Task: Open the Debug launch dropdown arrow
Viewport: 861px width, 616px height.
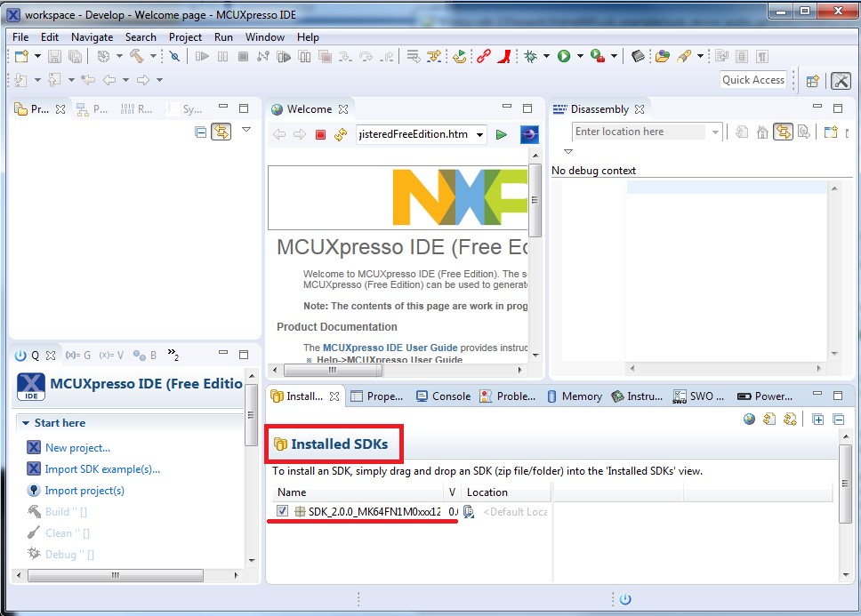Action: (x=546, y=56)
